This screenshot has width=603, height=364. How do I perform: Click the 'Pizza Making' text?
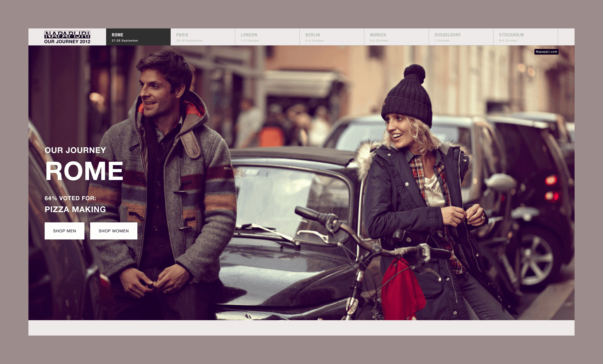coord(75,209)
